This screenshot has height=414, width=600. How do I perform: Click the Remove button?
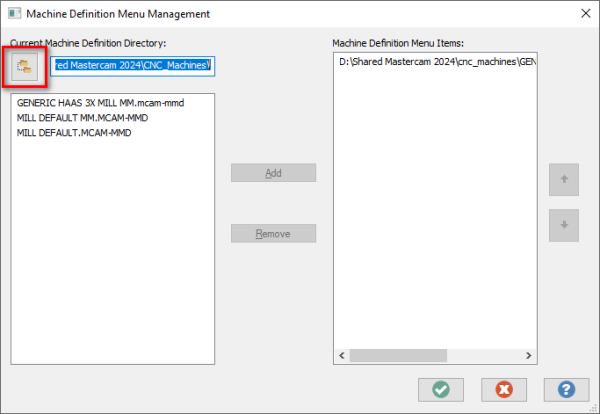point(273,233)
